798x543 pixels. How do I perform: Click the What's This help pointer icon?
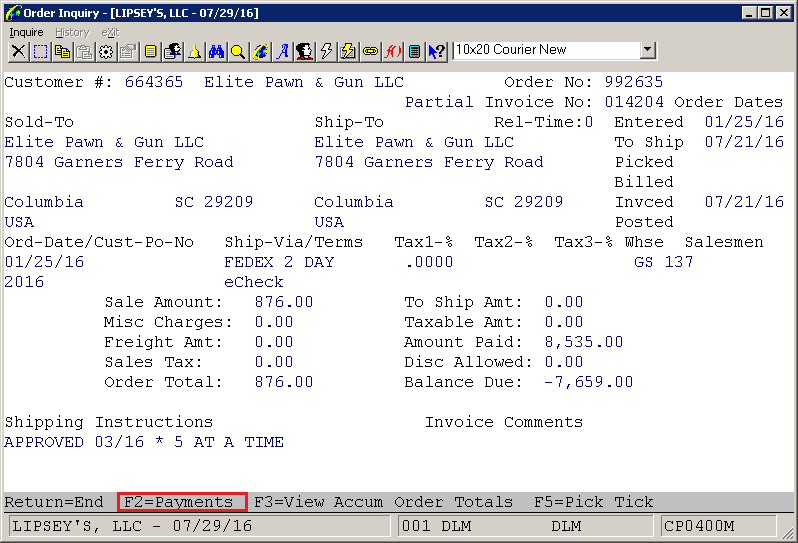click(x=436, y=51)
